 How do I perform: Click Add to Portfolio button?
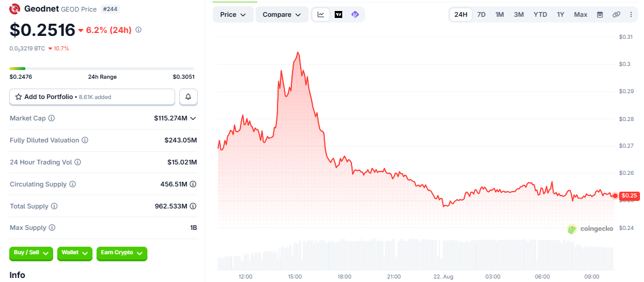pyautogui.click(x=92, y=97)
